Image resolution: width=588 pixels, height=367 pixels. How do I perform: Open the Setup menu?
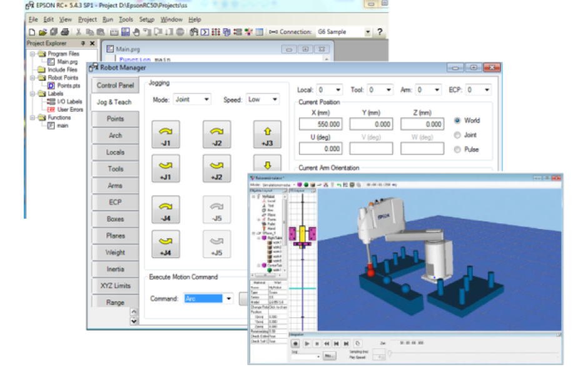coord(146,19)
